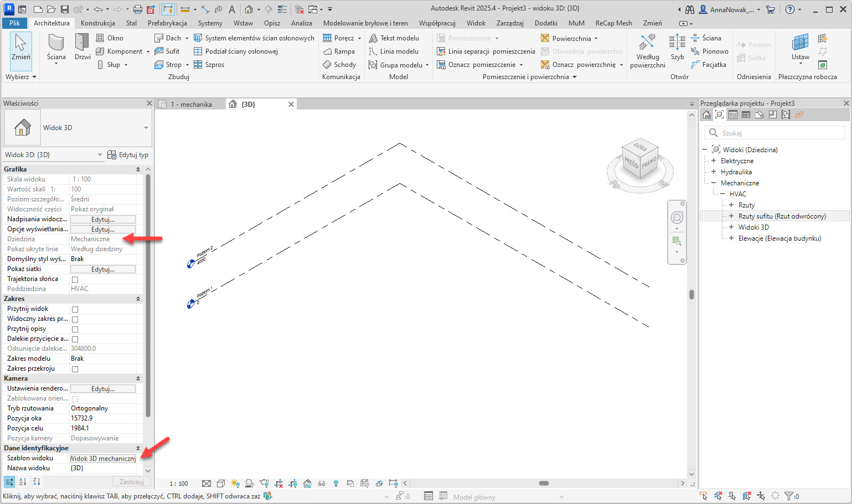Click the Schody stairs tool
The width and height of the screenshot is (852, 504).
click(x=339, y=65)
